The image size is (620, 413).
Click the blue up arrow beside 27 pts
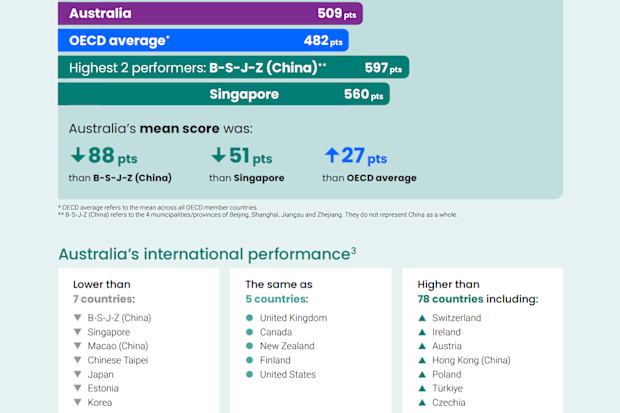point(332,155)
